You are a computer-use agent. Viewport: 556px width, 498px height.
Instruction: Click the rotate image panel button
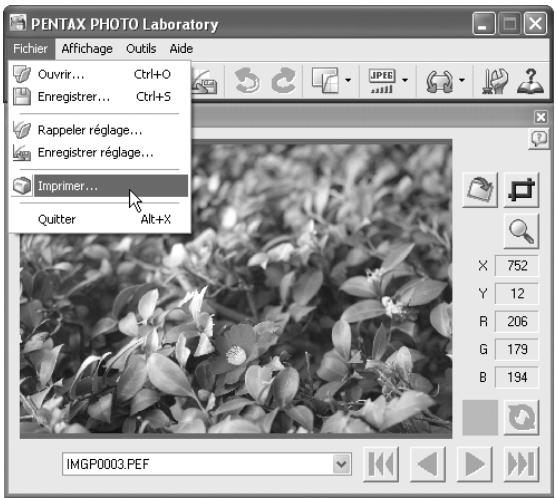pos(480,190)
